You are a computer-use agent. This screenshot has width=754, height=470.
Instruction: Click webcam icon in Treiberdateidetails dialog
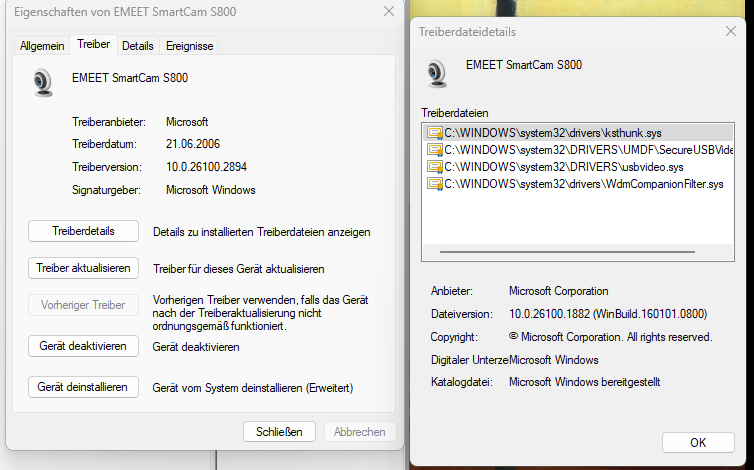click(437, 73)
